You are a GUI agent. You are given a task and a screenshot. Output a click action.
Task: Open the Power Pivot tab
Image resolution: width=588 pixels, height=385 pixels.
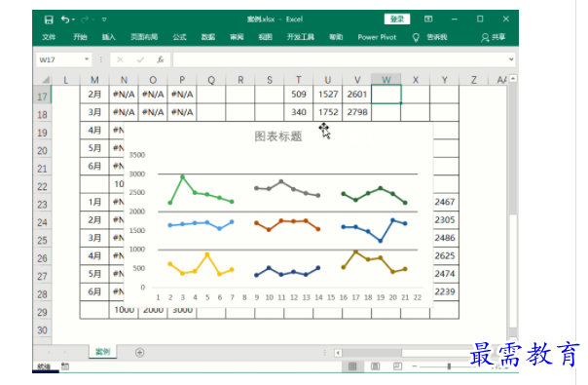pyautogui.click(x=377, y=37)
